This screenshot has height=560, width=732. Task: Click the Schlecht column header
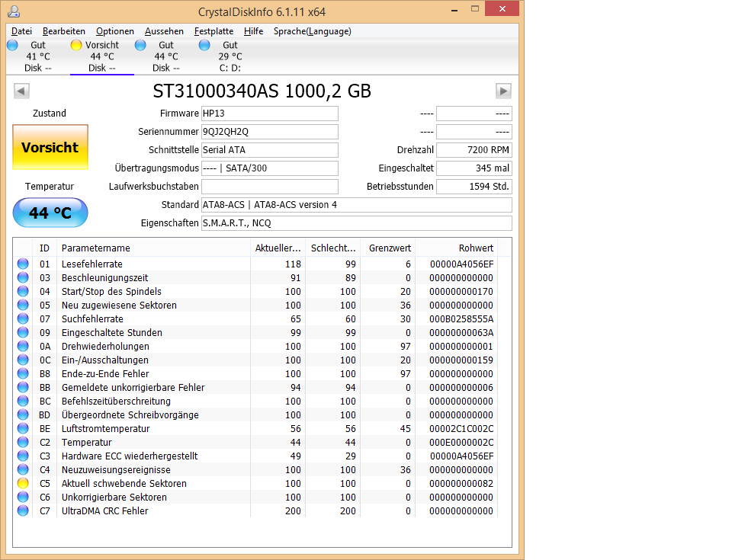coord(332,248)
